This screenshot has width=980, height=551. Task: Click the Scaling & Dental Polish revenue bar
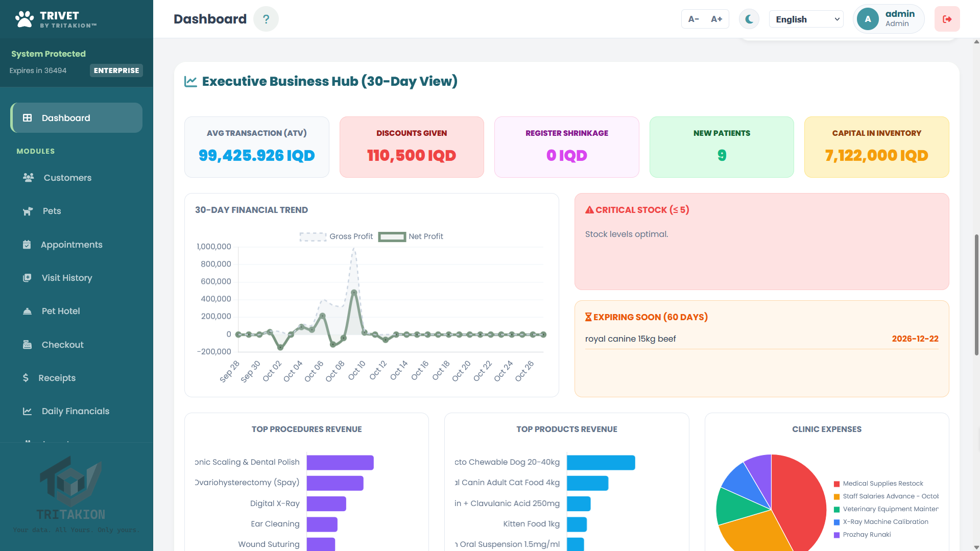[340, 463]
